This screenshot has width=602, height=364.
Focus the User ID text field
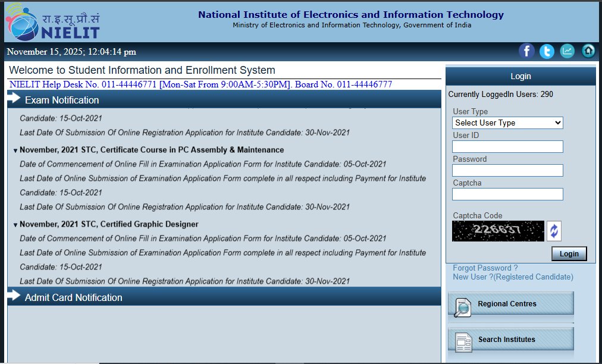[507, 146]
